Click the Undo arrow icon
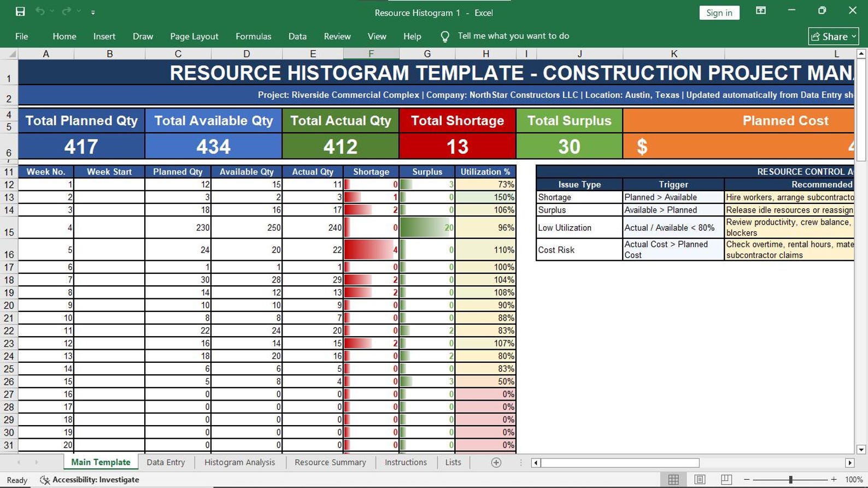This screenshot has width=868, height=488. [x=40, y=11]
